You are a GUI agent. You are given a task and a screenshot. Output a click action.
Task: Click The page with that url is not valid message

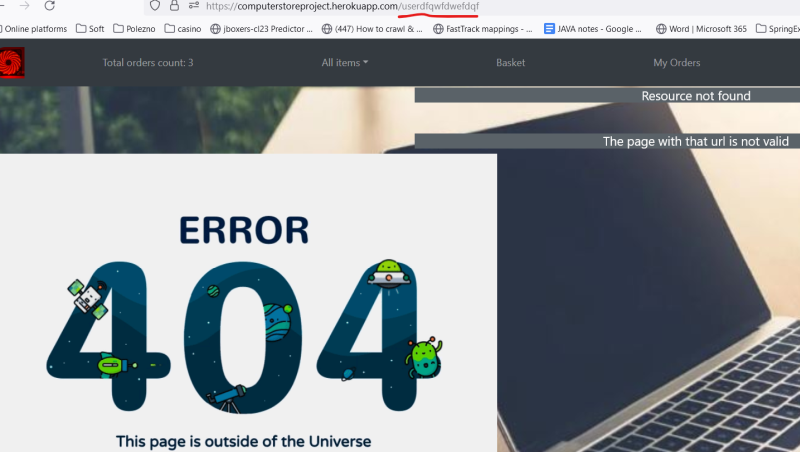point(695,141)
